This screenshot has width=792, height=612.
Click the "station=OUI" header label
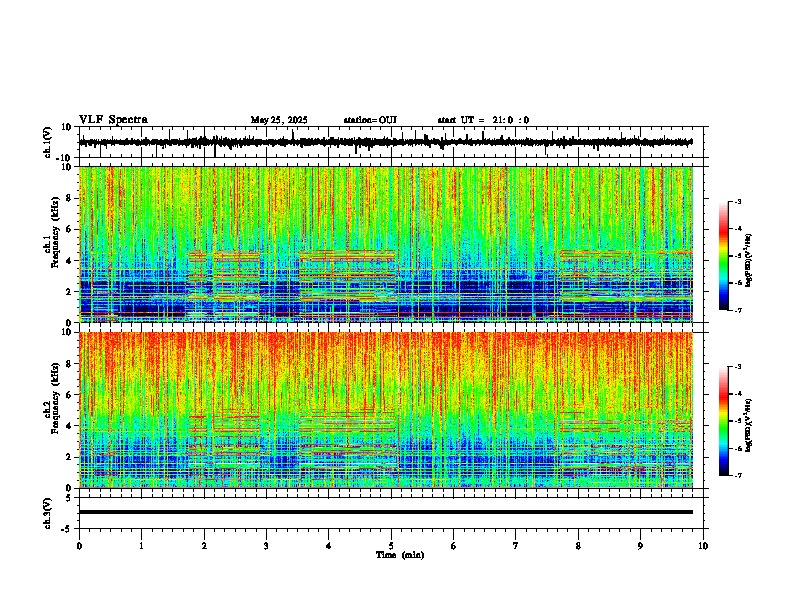pos(370,120)
